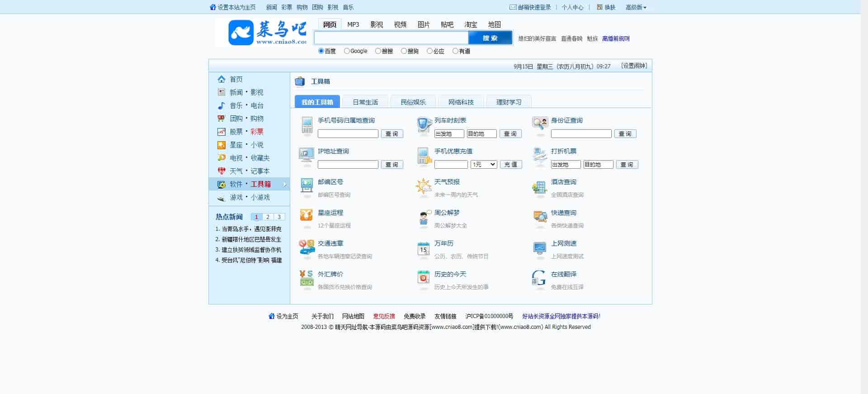Go to page 2 of hot news

(x=268, y=217)
